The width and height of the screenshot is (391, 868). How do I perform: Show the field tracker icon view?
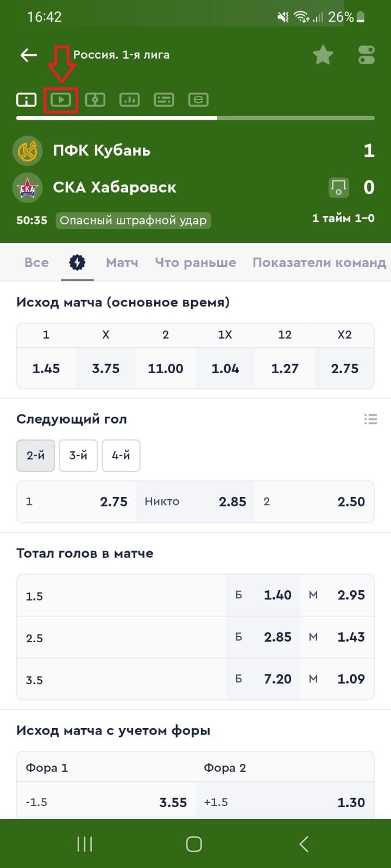95,100
